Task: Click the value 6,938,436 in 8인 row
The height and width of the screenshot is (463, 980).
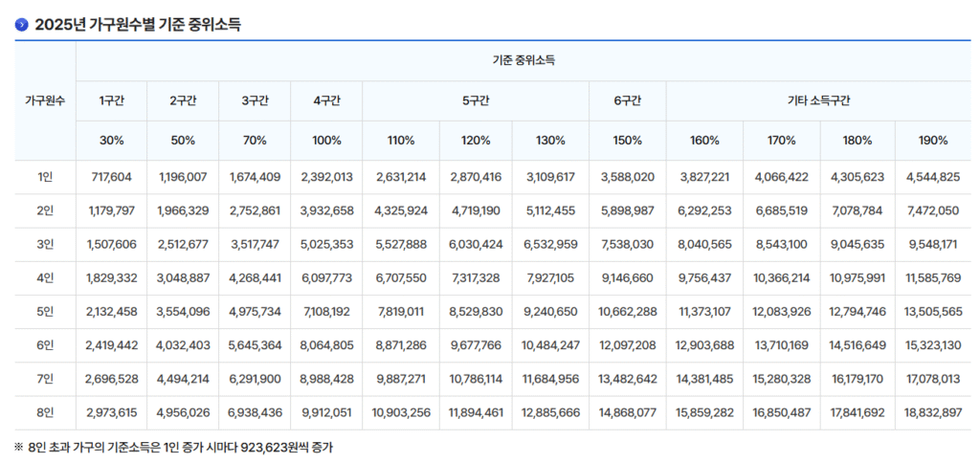Action: coord(255,413)
